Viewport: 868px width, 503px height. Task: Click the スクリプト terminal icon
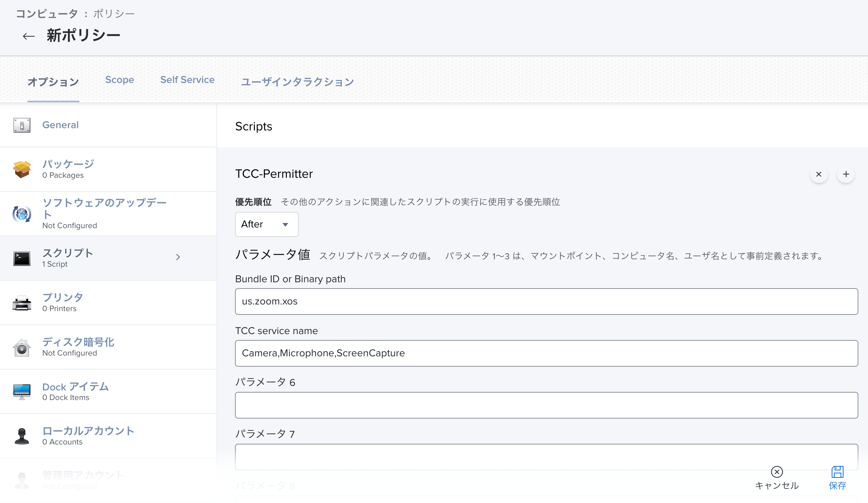coord(22,258)
